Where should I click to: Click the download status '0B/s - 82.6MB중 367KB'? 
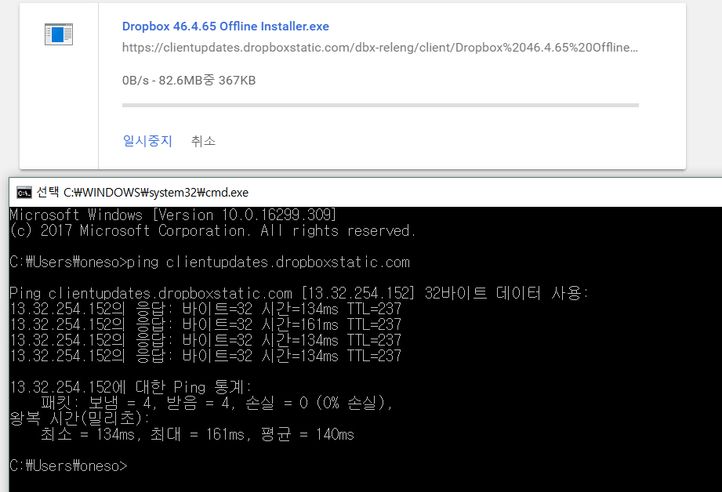189,81
